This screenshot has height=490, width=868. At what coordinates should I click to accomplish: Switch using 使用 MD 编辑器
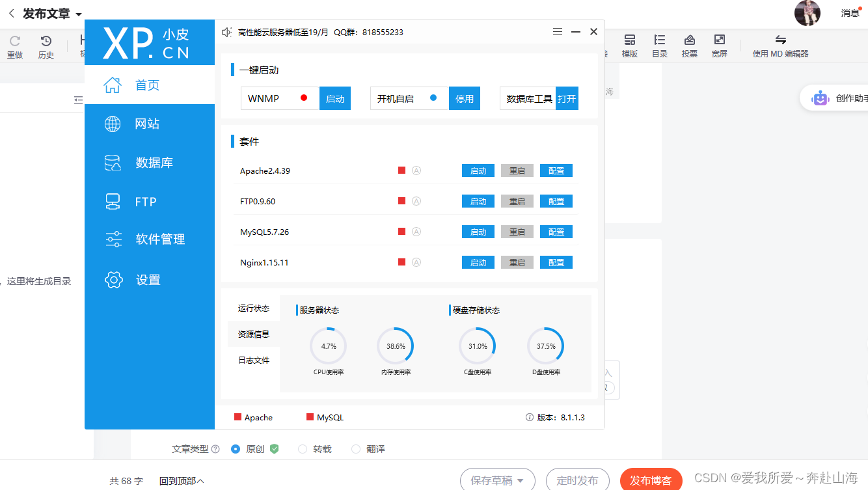click(781, 46)
